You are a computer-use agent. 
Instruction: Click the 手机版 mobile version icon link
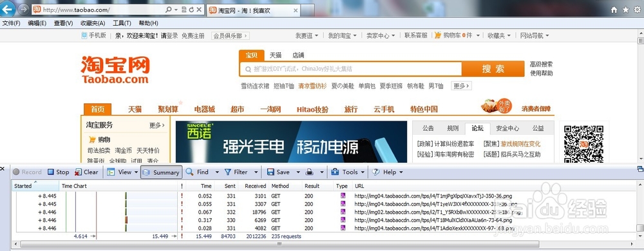(x=84, y=35)
